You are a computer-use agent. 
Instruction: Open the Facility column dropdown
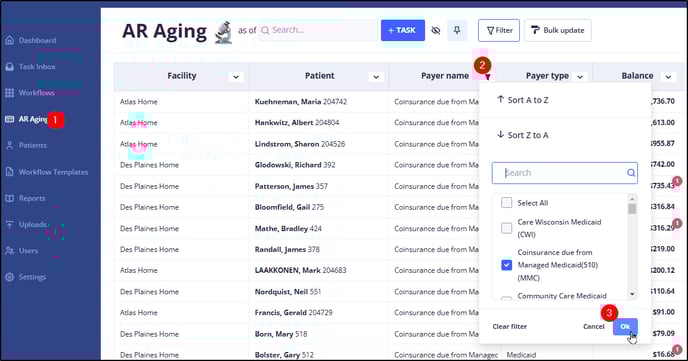point(236,77)
